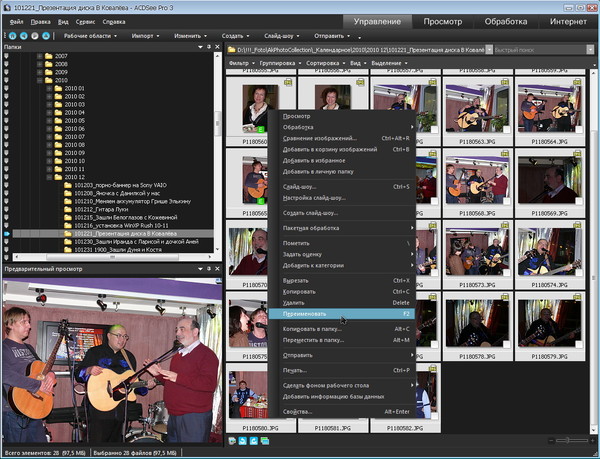Toggle easy-select marker beside 101212_Гитара Луки
The height and width of the screenshot is (459, 600).
tap(6, 209)
